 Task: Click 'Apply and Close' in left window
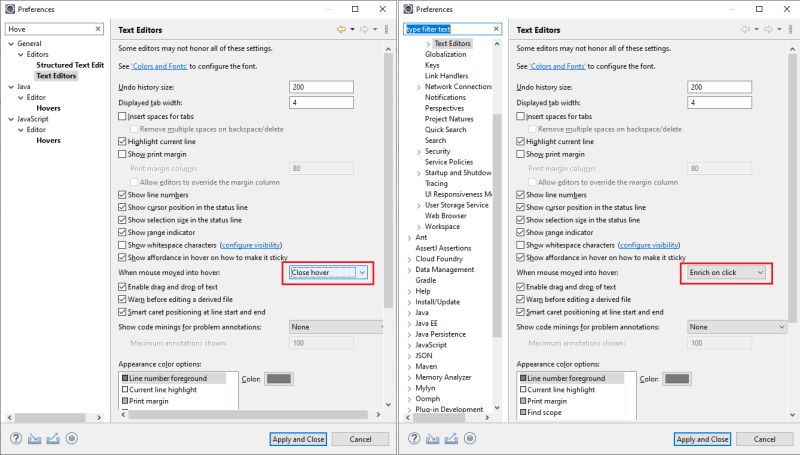point(298,439)
